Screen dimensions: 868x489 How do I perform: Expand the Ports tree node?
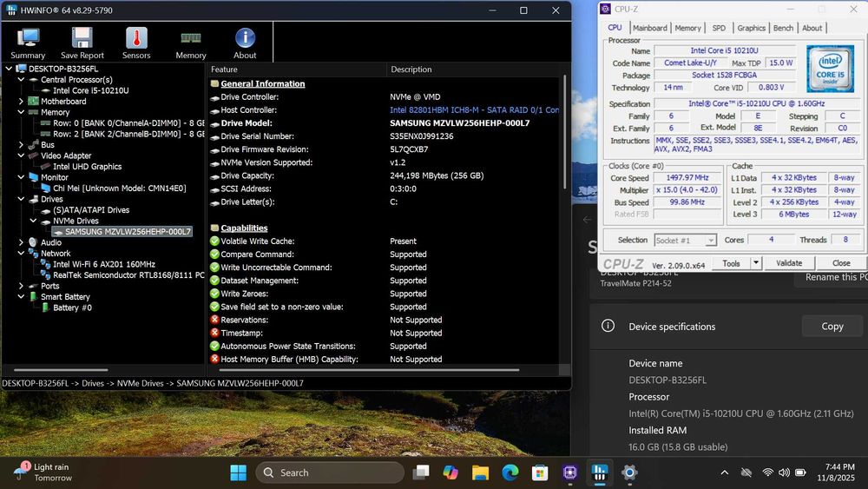(21, 286)
